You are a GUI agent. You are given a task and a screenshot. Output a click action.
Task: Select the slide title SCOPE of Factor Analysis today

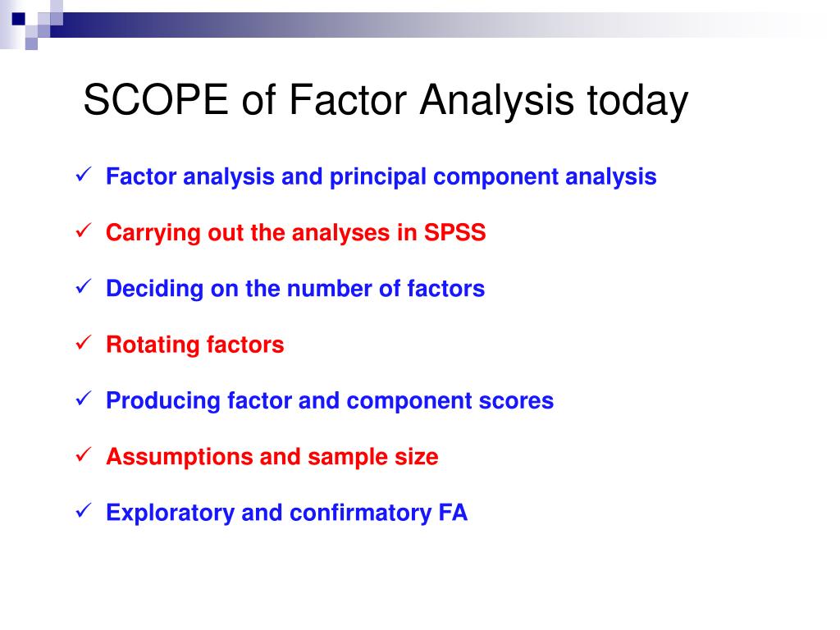386,100
